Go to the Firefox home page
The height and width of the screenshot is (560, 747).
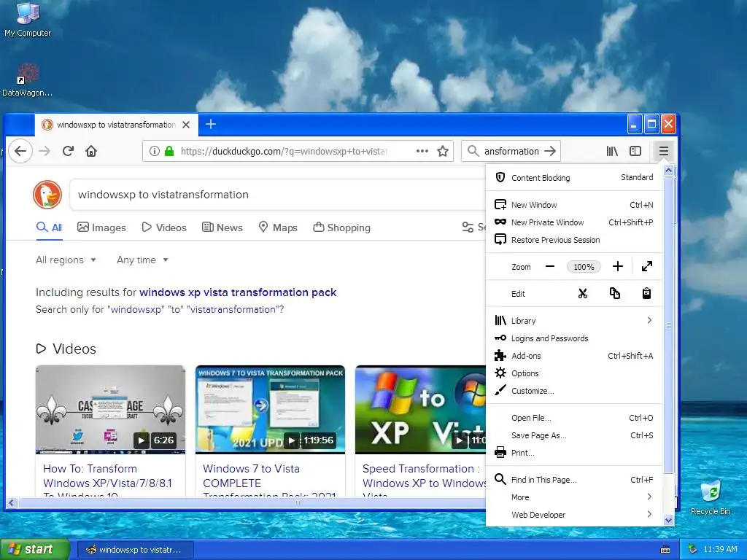click(91, 152)
